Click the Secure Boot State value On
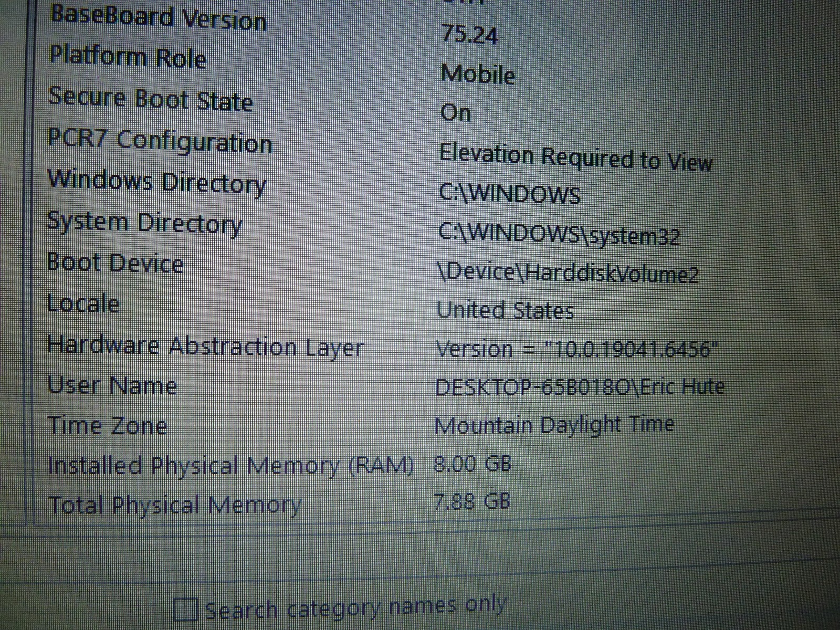The image size is (840, 630). click(x=455, y=112)
